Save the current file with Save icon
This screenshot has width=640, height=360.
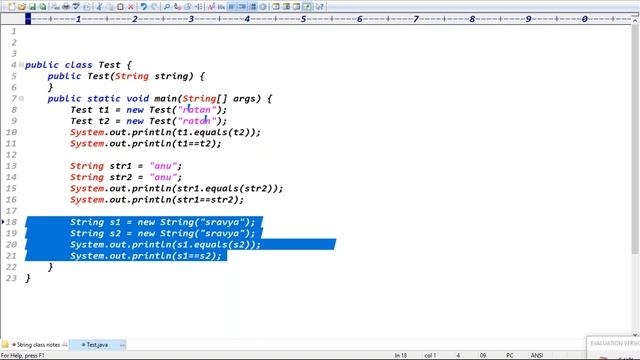tap(32, 7)
